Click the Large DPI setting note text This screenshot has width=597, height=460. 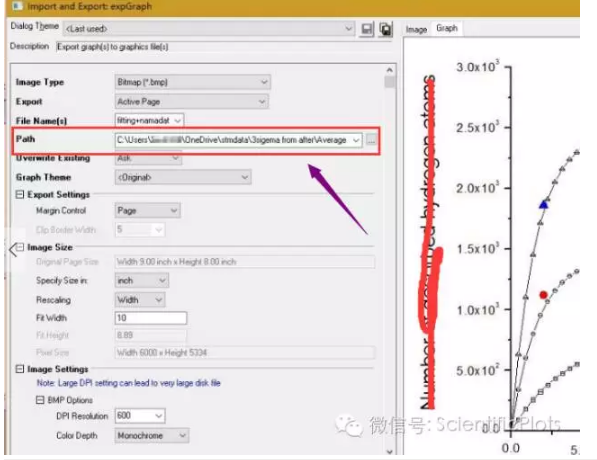tap(128, 383)
